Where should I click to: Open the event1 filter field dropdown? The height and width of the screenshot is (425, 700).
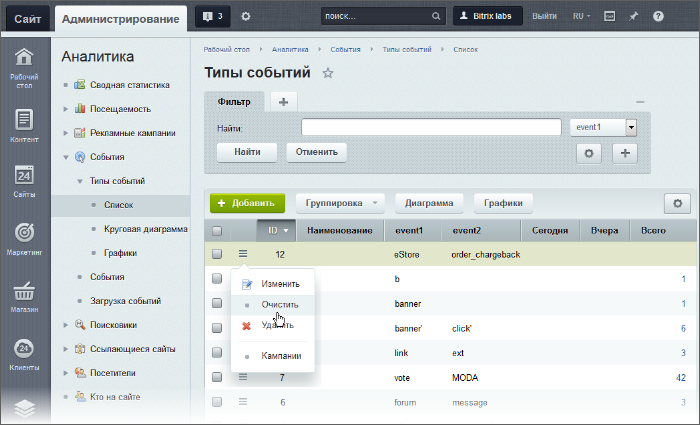coord(631,127)
